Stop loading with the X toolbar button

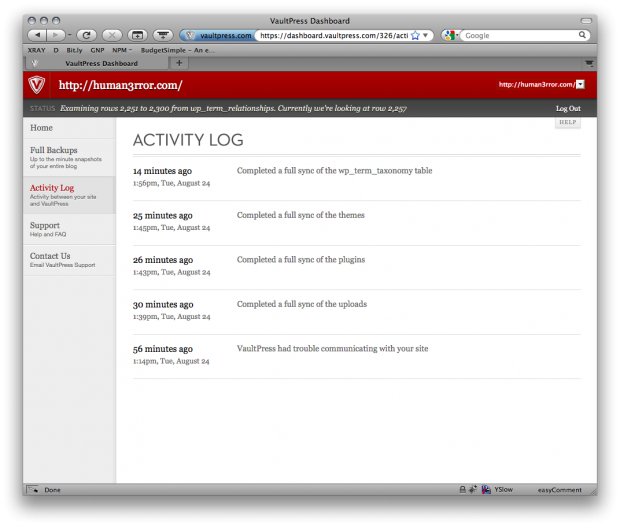[x=112, y=35]
